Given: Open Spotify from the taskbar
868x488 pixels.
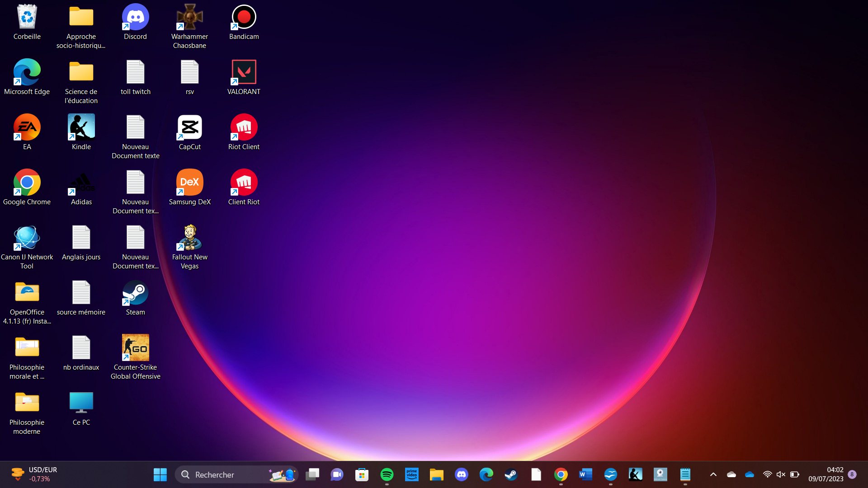Looking at the screenshot, I should [x=387, y=474].
